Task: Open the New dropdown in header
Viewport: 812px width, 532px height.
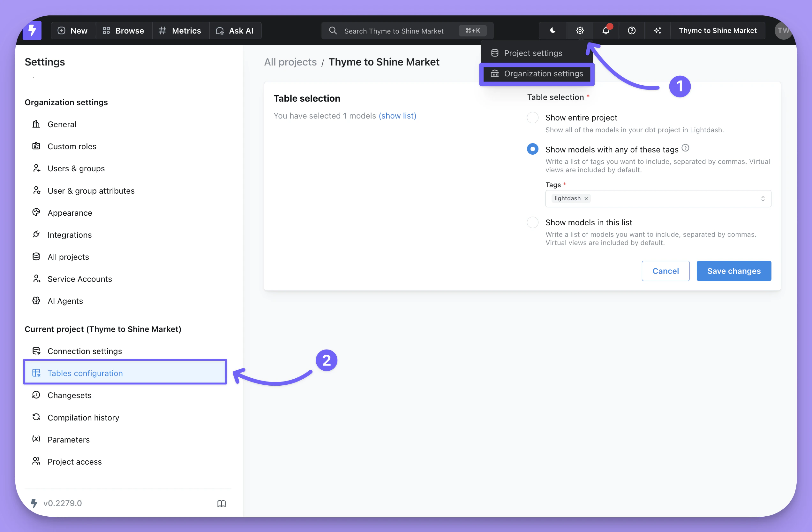Action: point(73,31)
